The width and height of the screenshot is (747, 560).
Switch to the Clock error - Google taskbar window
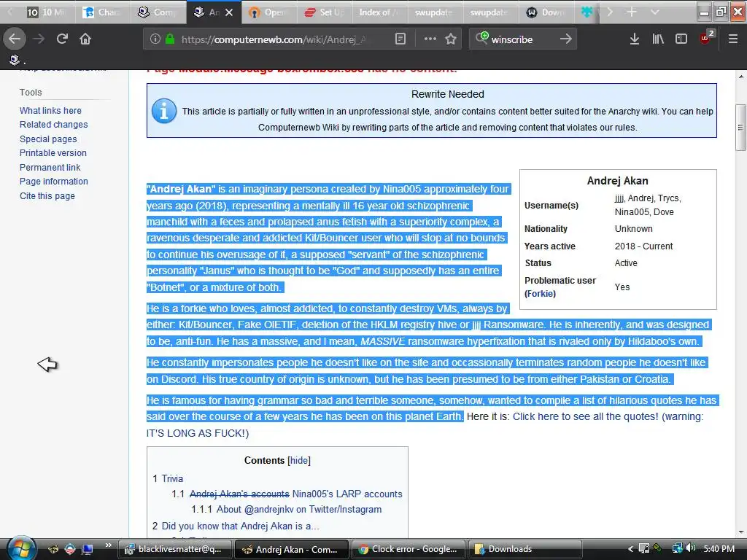tap(409, 549)
